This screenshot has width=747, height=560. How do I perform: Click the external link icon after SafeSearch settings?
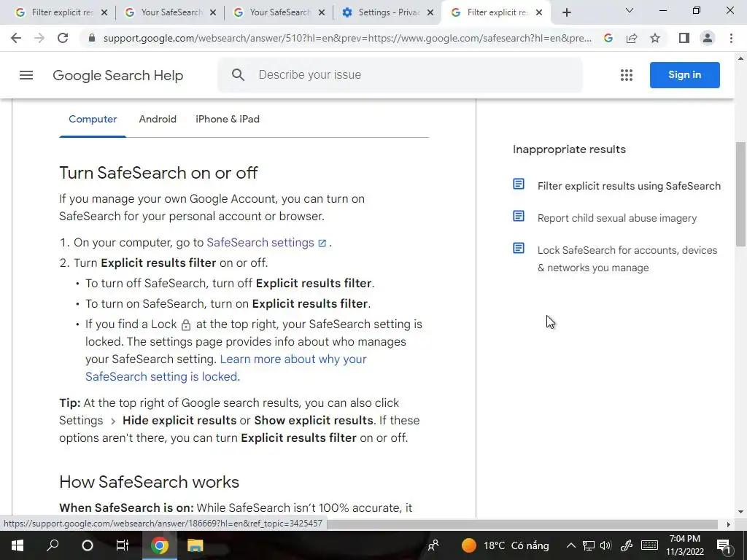[x=322, y=244]
